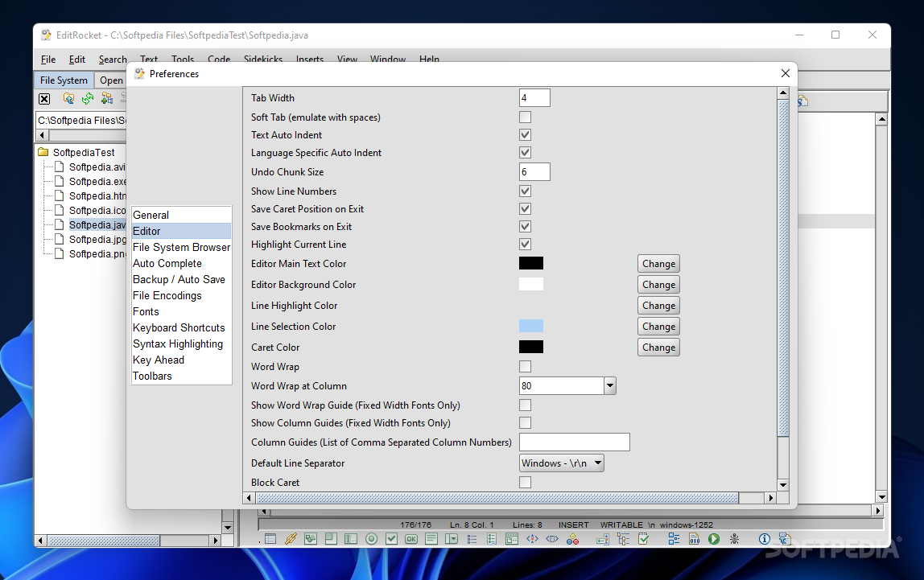Click the Undo Chunk Size input field
This screenshot has height=580, width=924.
click(534, 172)
